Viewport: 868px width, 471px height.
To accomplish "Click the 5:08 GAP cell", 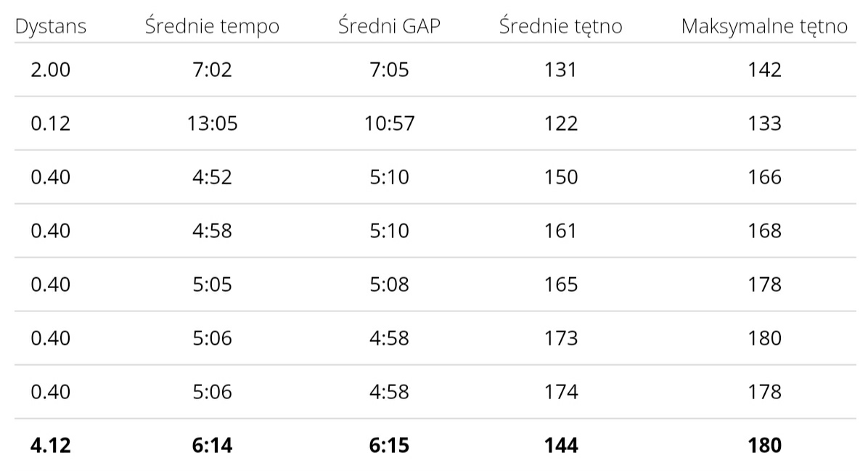I will 389,284.
